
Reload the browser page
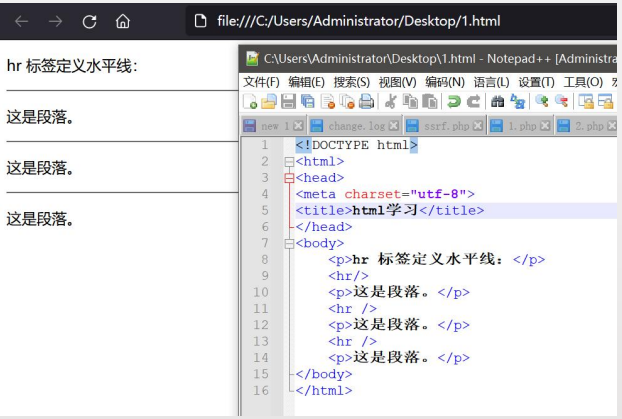[89, 21]
